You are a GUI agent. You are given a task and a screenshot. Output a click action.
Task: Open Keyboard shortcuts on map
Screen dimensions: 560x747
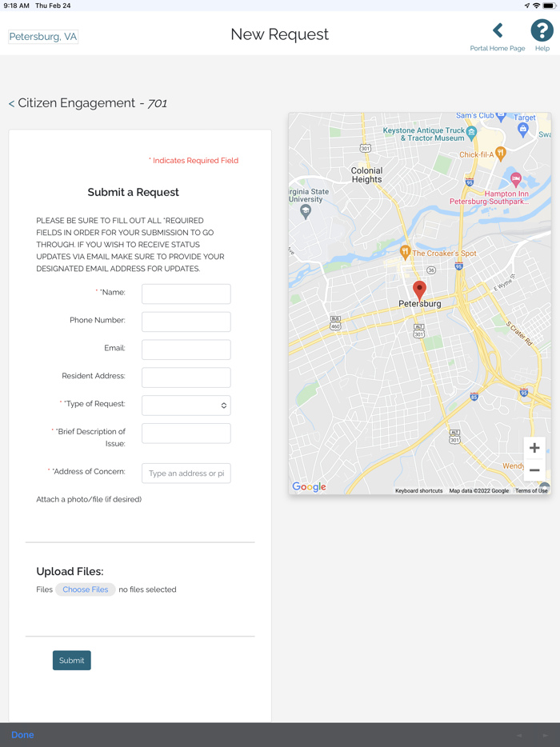[418, 491]
